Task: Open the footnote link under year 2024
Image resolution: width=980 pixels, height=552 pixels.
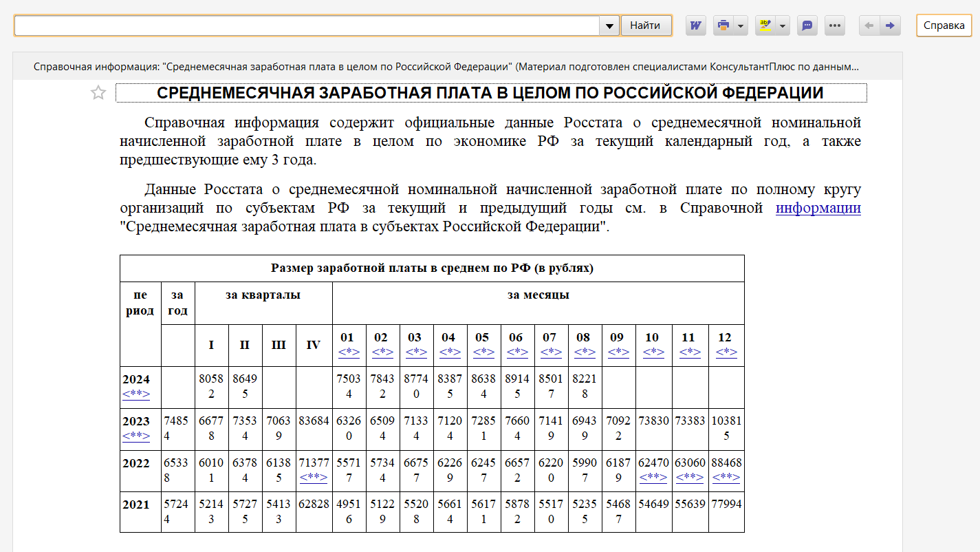Action: tap(136, 394)
